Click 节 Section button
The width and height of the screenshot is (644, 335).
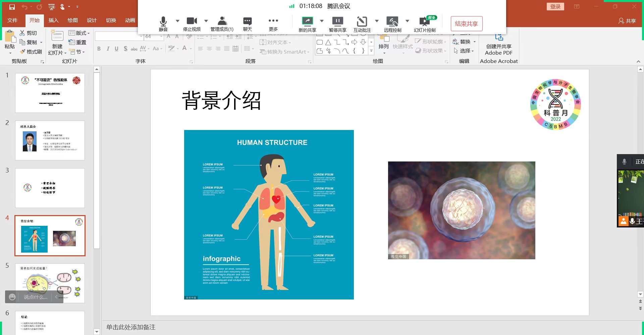(77, 52)
